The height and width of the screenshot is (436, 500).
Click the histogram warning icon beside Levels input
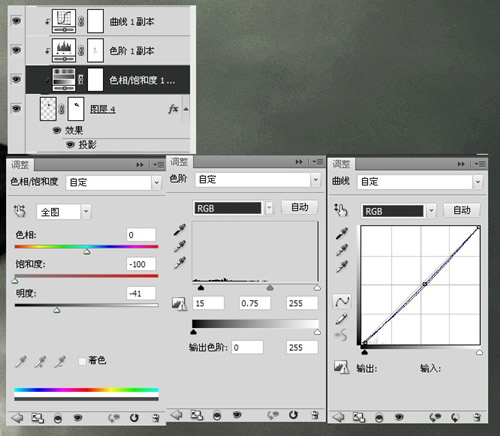click(x=179, y=304)
